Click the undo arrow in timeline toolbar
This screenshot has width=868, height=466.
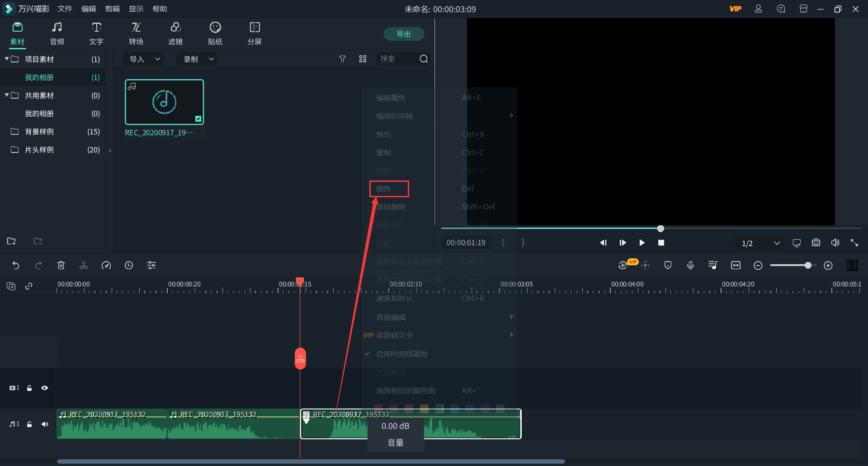(16, 266)
